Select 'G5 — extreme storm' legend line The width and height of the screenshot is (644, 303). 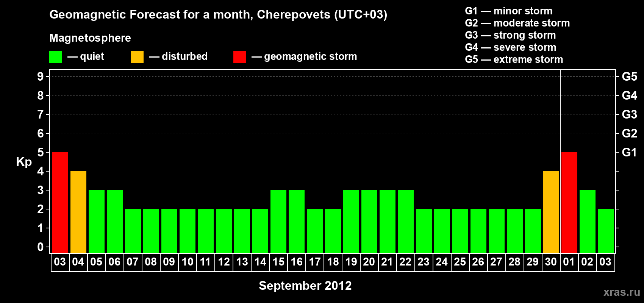[514, 59]
